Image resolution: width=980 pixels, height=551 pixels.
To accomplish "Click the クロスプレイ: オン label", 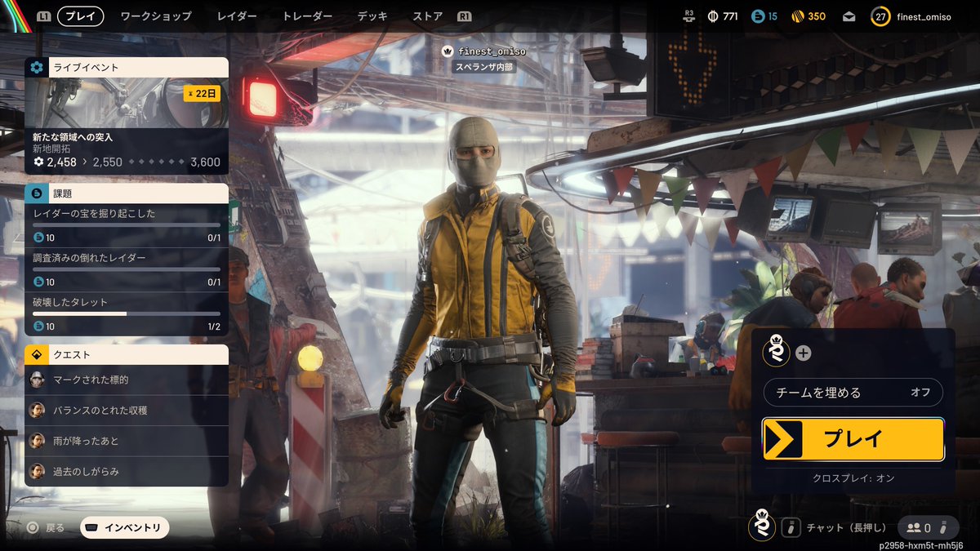I will tap(853, 478).
